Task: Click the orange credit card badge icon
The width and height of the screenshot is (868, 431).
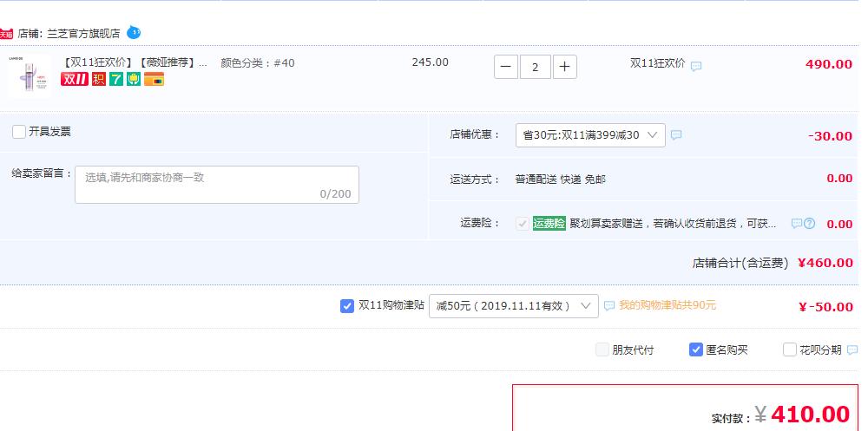Action: 154,79
